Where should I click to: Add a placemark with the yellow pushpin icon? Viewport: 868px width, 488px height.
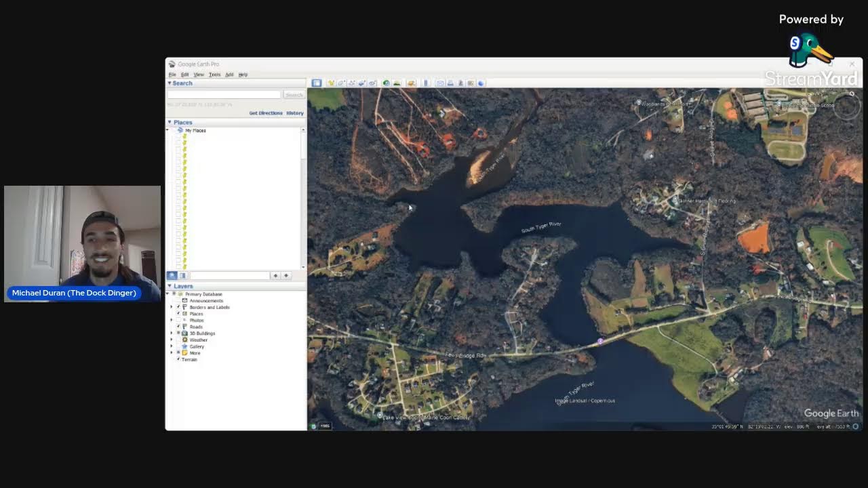(331, 83)
